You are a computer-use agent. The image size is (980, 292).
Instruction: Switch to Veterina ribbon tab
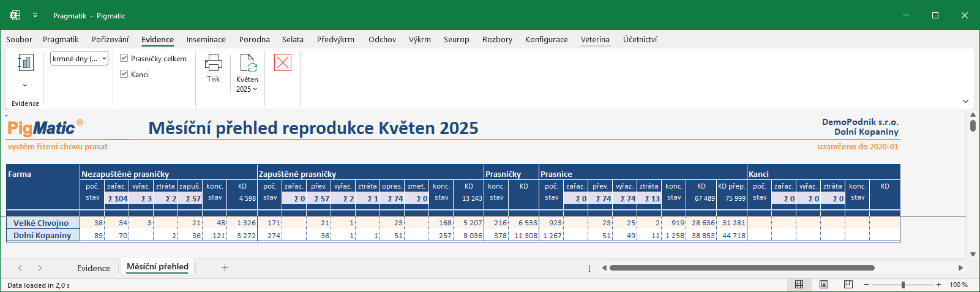point(595,39)
